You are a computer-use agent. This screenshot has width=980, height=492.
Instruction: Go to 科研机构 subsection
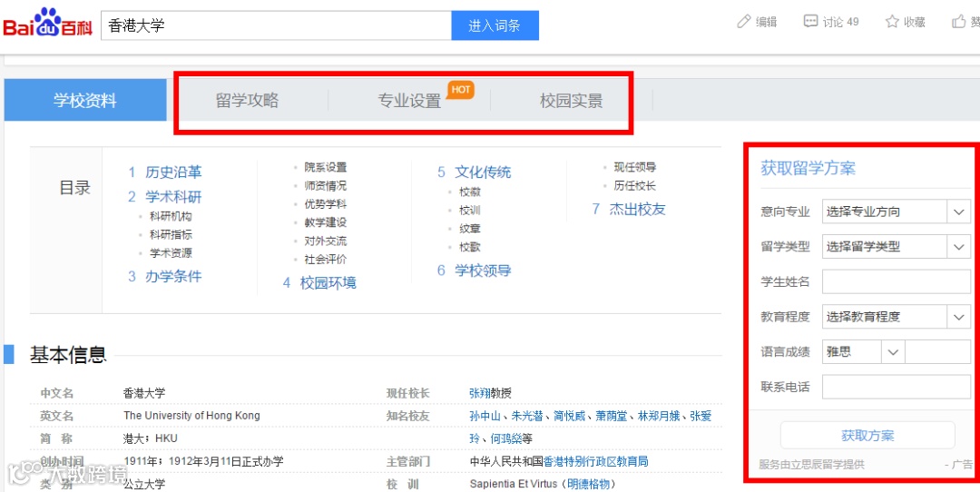171,216
